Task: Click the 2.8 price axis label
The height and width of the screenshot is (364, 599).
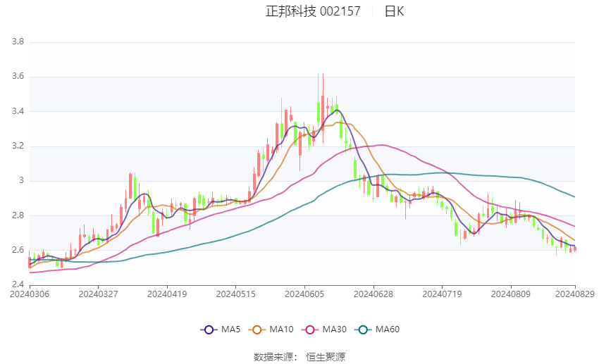Action: tap(18, 215)
